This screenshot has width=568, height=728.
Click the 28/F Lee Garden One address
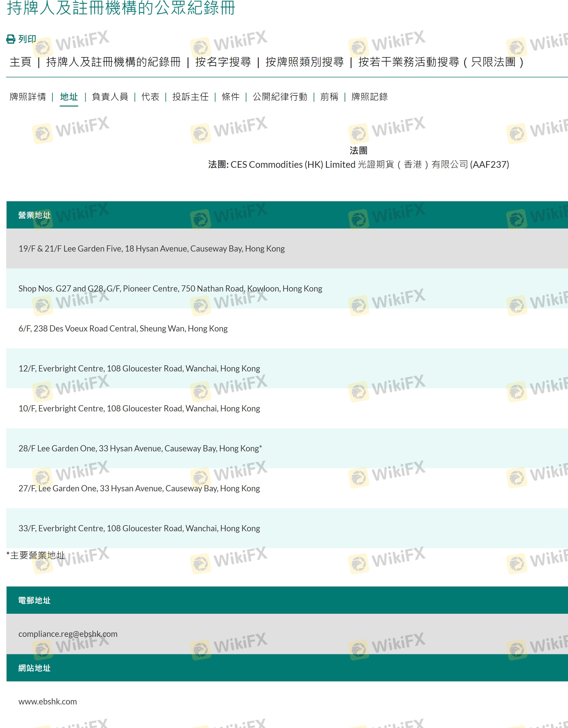(140, 449)
